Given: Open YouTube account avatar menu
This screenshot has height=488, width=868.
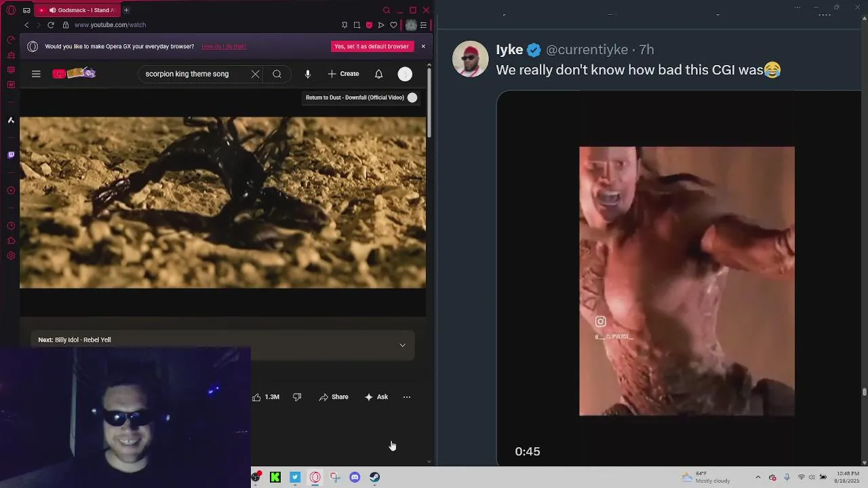Looking at the screenshot, I should [x=405, y=74].
